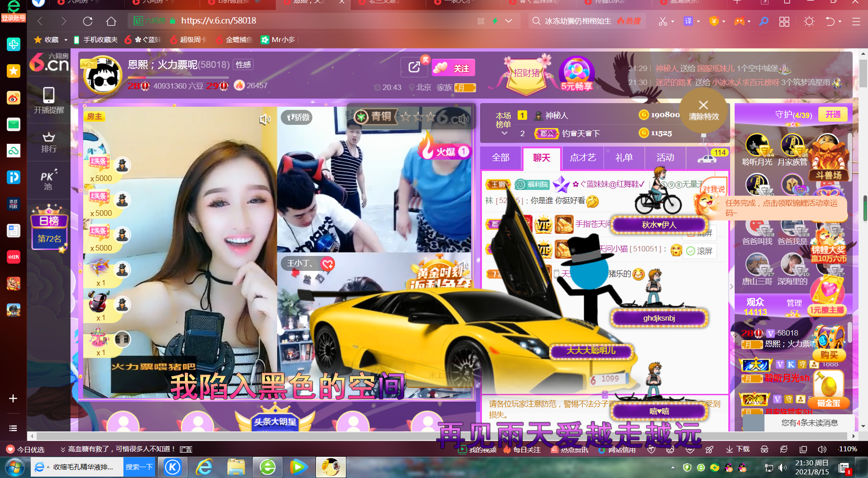Open the apps grid icon in toolbar
The image size is (868, 478).
click(784, 21)
